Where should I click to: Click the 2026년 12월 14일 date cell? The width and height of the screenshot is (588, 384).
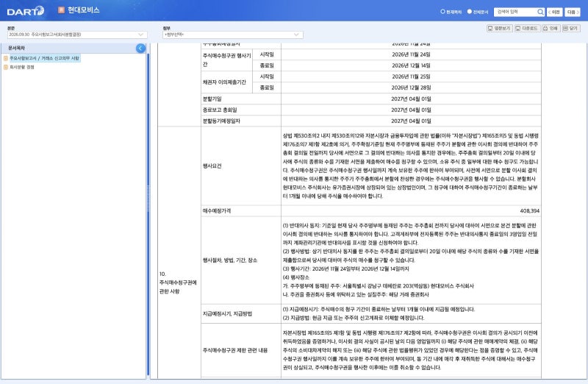click(x=411, y=65)
